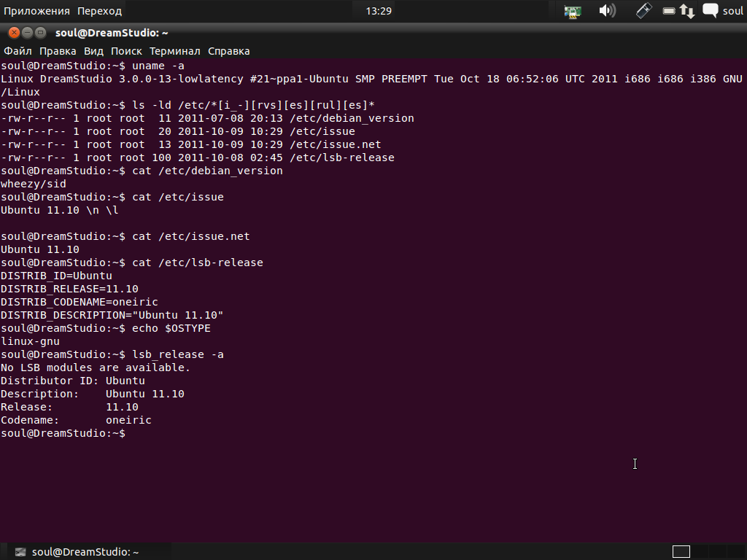
Task: Open the Терминал menu
Action: (175, 51)
